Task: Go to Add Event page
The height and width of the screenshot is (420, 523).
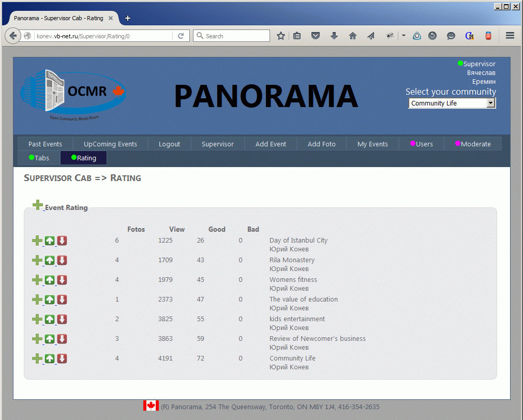Action: (x=271, y=144)
